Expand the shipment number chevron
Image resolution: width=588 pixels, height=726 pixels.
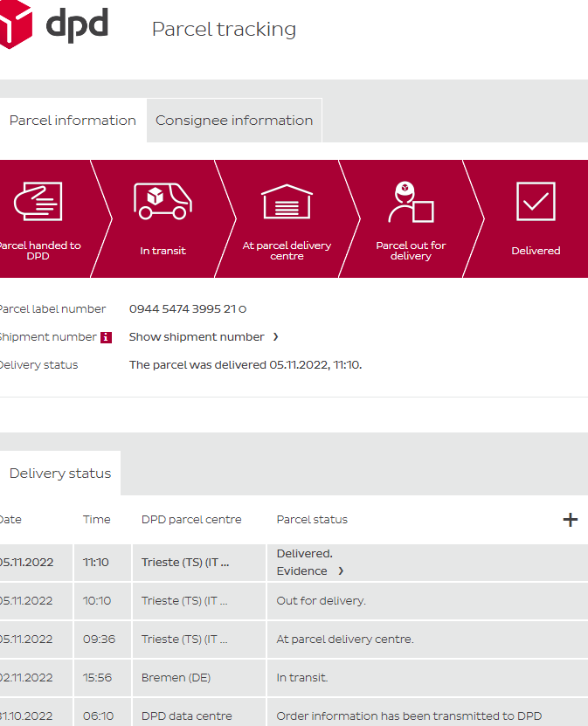tap(276, 337)
